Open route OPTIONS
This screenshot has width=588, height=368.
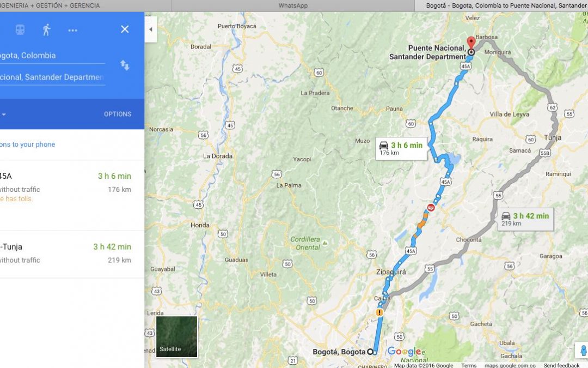pos(118,114)
